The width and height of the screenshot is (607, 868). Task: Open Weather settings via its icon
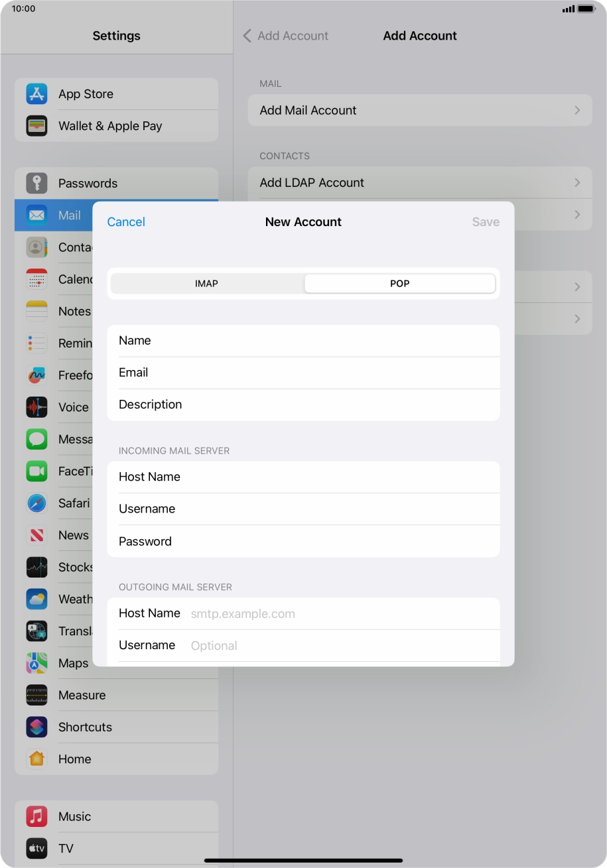click(36, 599)
